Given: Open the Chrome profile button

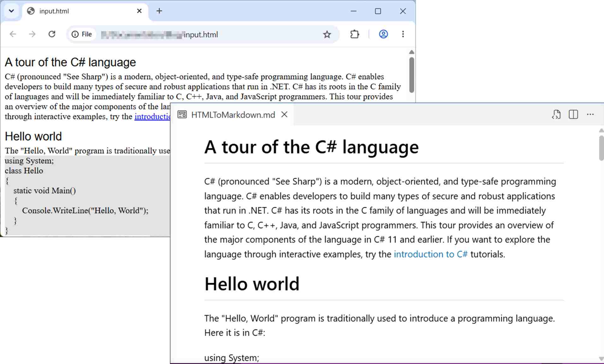Looking at the screenshot, I should coord(383,34).
